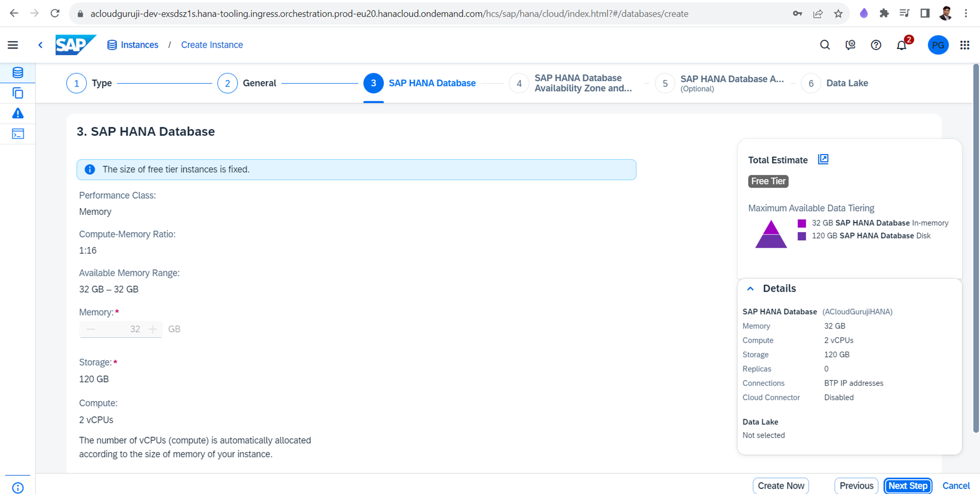Screen dimensions: 980x494
Task: Click the Cancel link
Action: pos(955,486)
